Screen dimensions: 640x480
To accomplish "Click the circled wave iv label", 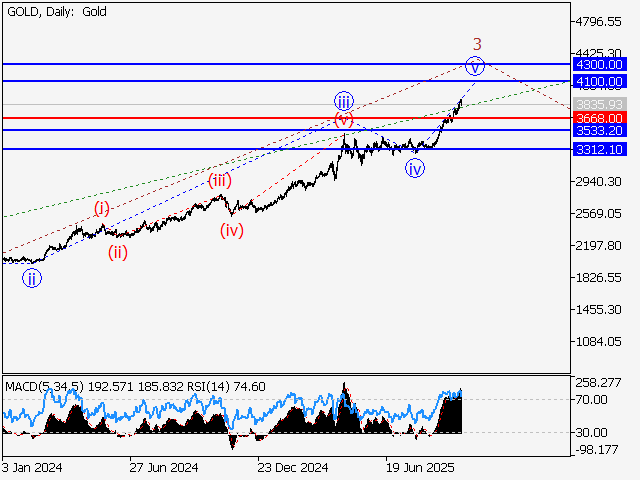I will 414,169.
